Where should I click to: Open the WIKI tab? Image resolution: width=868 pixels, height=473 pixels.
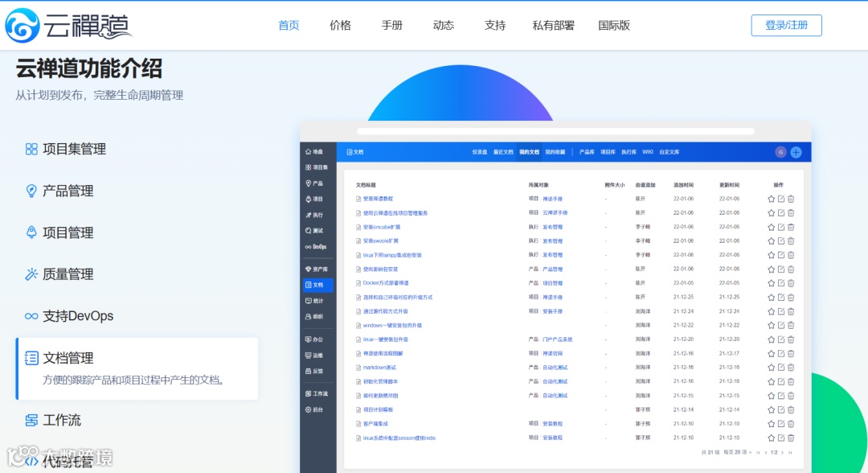[x=648, y=152]
